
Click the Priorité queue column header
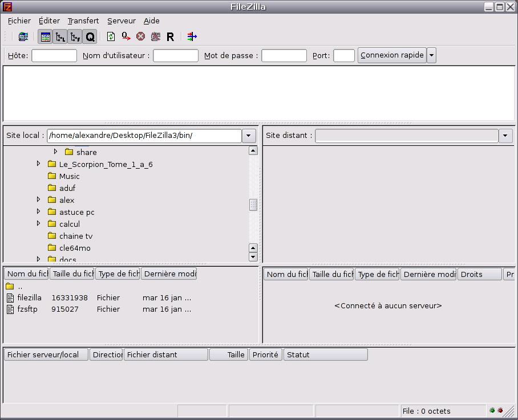pos(266,354)
